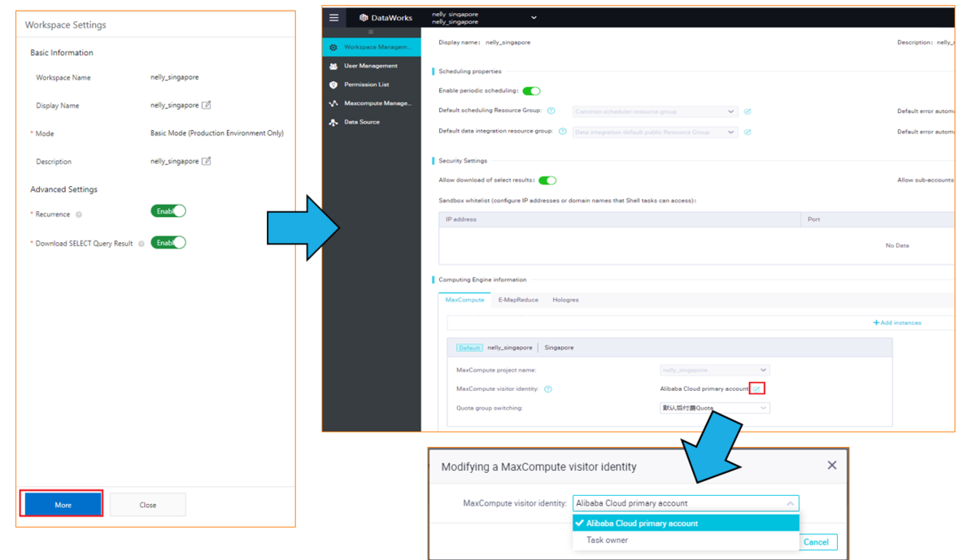Close the Modifying MaxCompute visitor identity dialog

[831, 465]
